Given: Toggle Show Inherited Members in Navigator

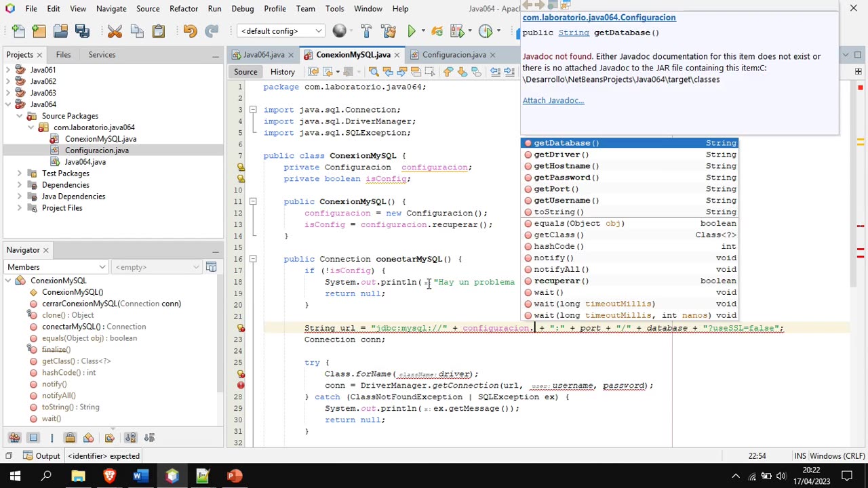Looking at the screenshot, I should tap(14, 438).
